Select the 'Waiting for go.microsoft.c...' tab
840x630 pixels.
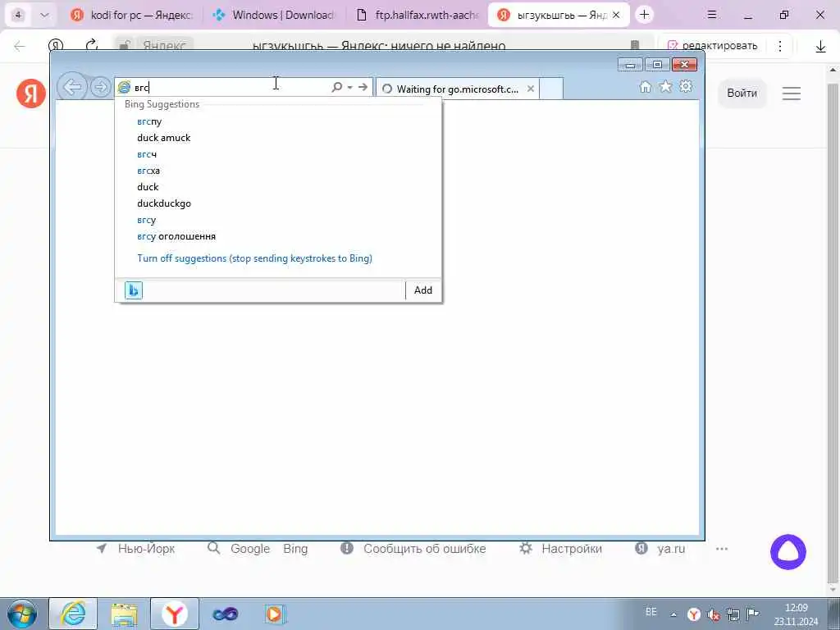coord(457,89)
